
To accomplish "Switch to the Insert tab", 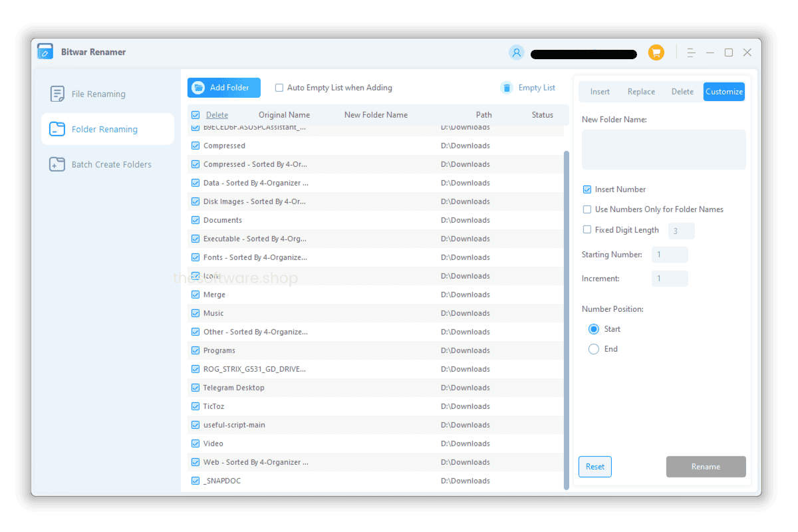I will [600, 92].
